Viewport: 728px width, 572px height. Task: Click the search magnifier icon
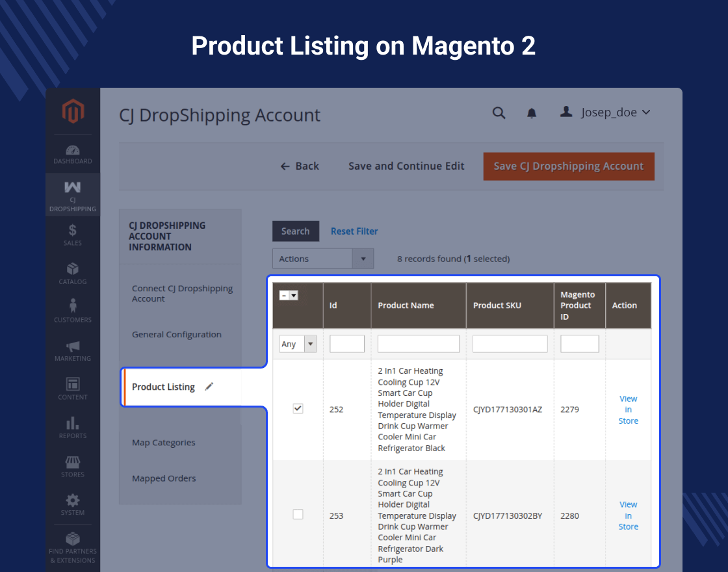[499, 113]
